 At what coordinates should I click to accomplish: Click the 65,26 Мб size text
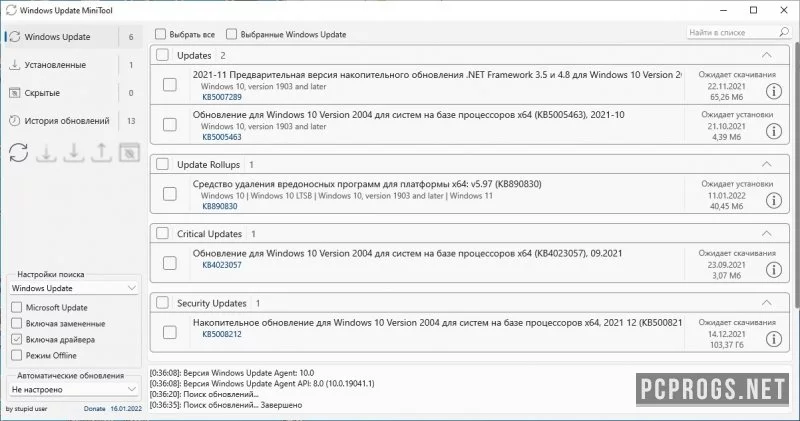point(727,97)
